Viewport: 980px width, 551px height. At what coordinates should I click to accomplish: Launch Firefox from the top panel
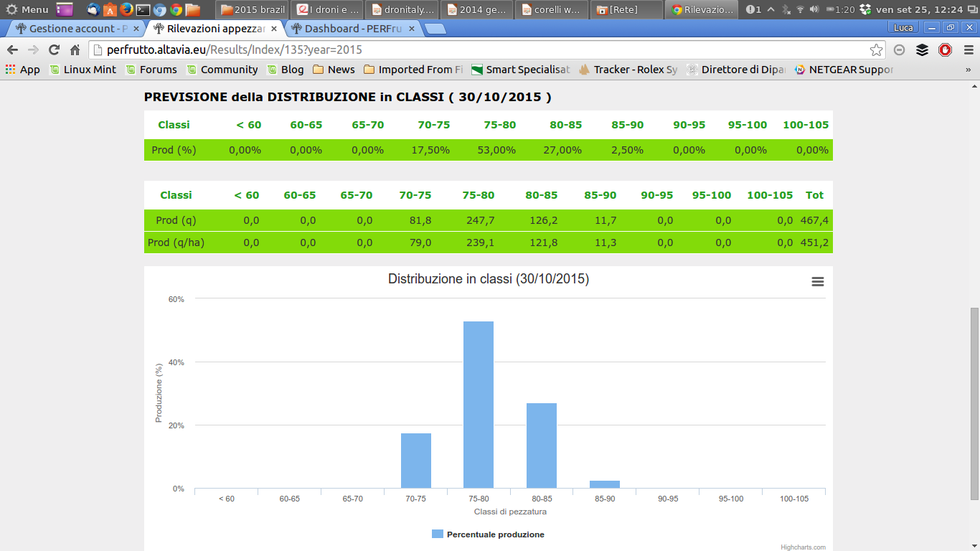pyautogui.click(x=126, y=9)
